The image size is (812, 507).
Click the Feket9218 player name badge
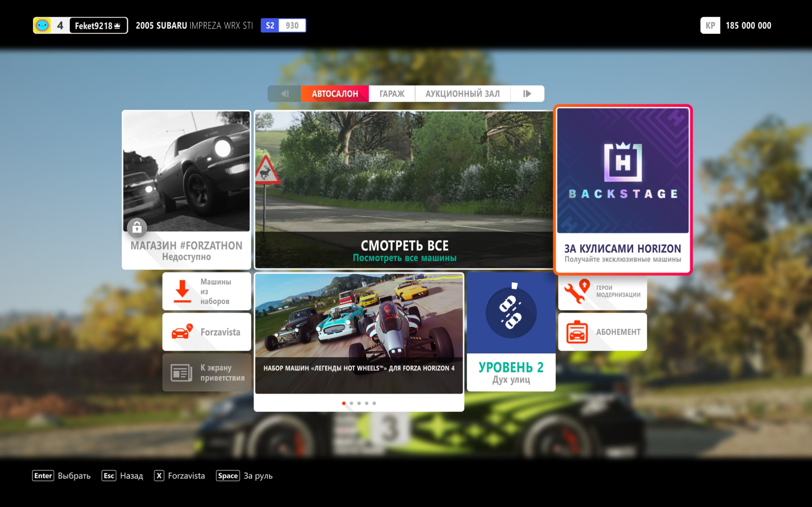98,25
